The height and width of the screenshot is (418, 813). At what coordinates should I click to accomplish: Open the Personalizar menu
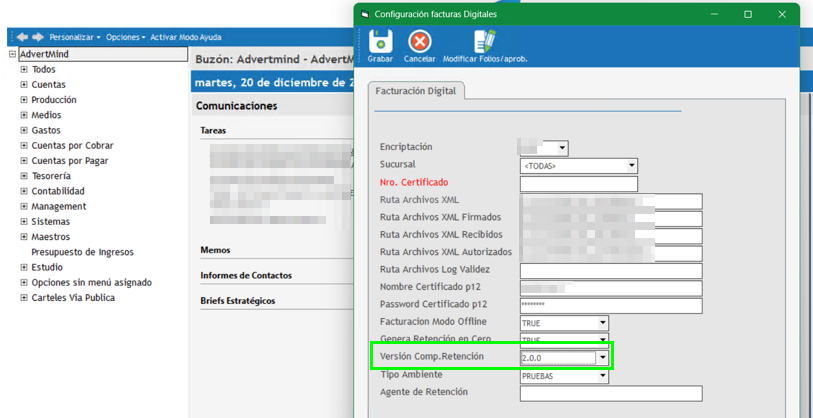tap(75, 37)
